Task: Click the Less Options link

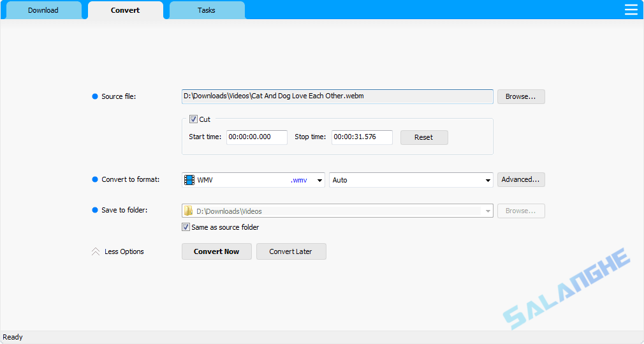Action: (124, 251)
